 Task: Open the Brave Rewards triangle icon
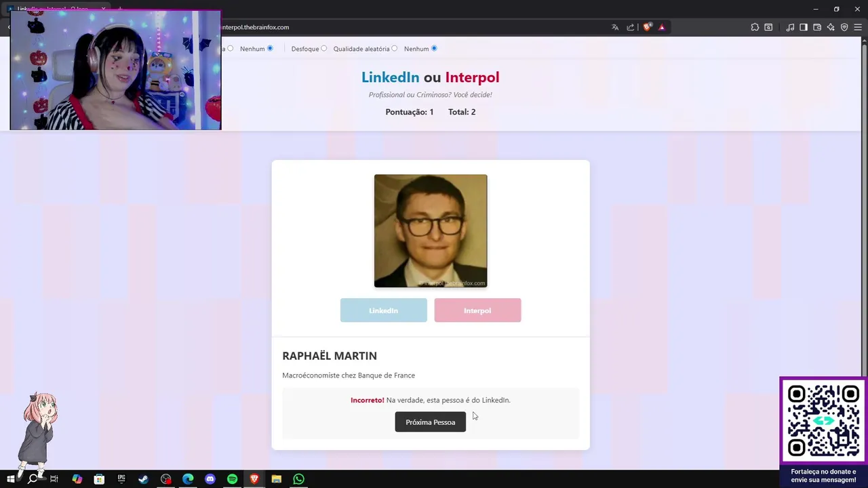662,27
